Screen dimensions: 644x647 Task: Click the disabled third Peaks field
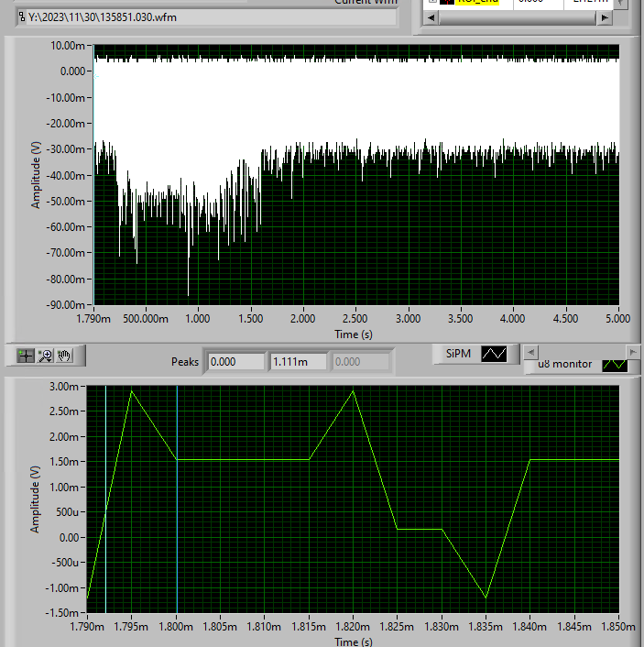pyautogui.click(x=361, y=362)
